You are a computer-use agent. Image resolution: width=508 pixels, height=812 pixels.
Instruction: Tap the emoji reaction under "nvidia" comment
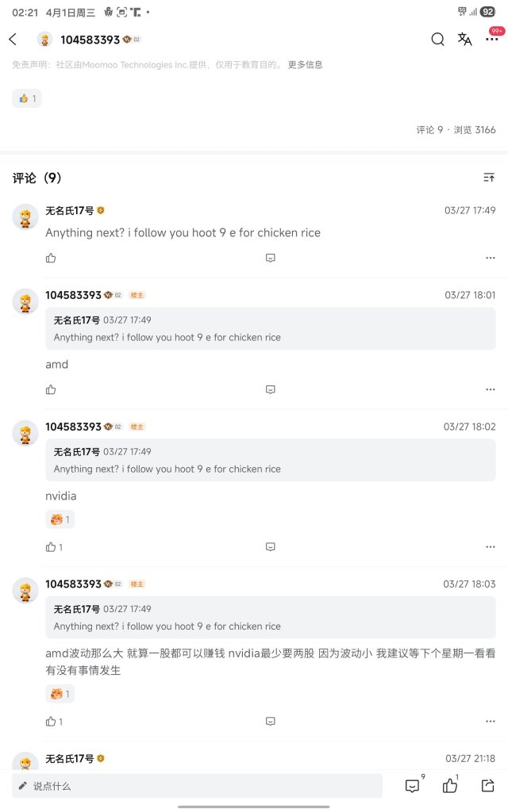pyautogui.click(x=60, y=519)
